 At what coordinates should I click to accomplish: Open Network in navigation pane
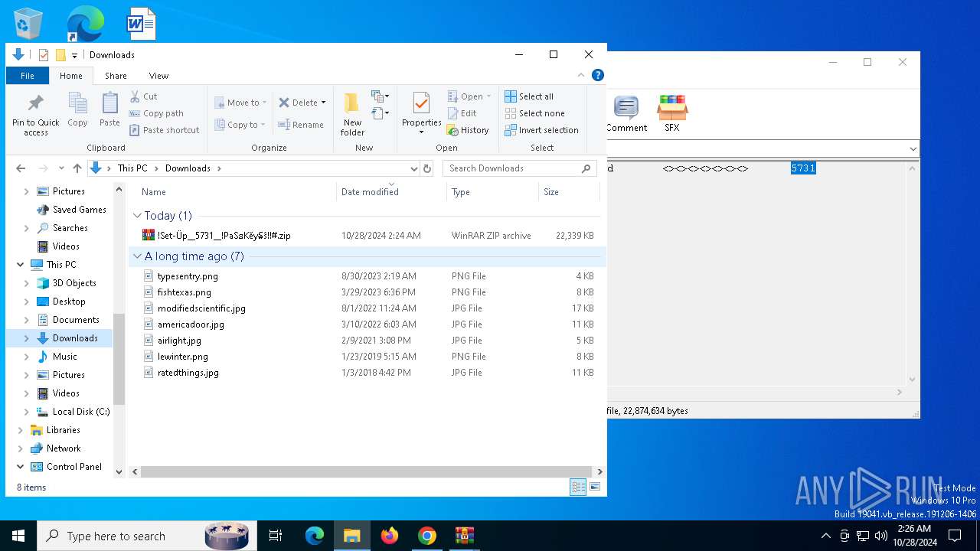(x=55, y=448)
